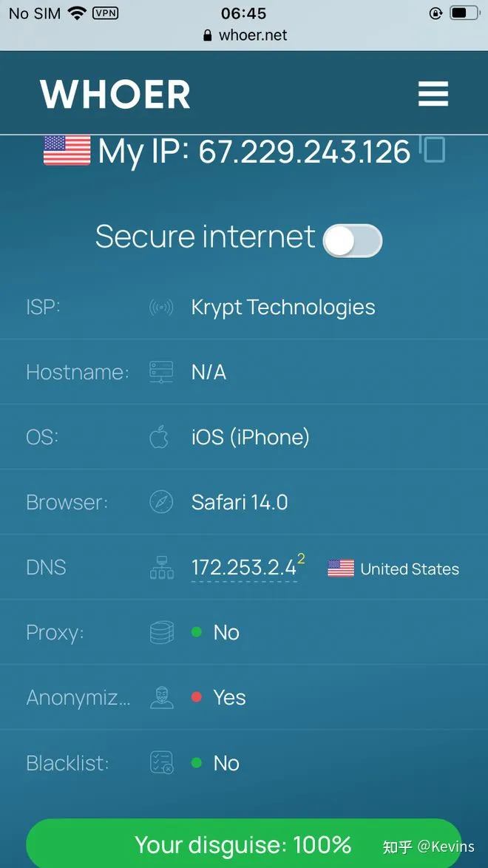
Task: Tap the DNS address 172.253.2.4
Action: tap(244, 568)
